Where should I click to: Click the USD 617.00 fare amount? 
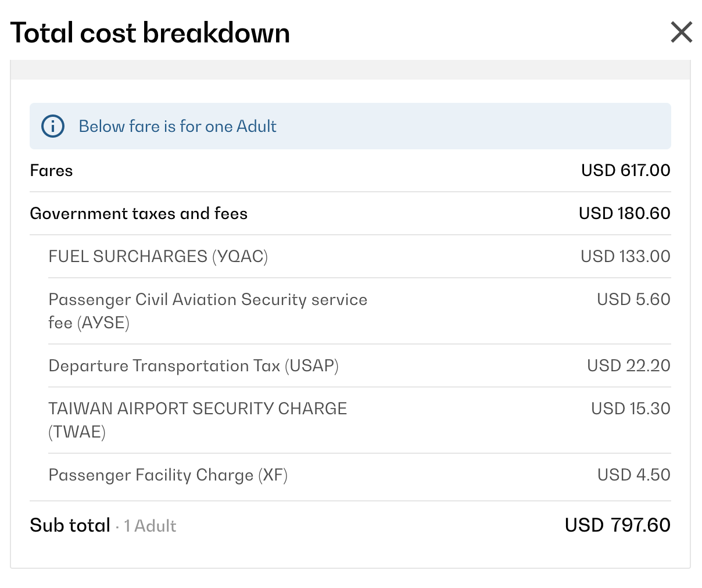click(x=625, y=170)
